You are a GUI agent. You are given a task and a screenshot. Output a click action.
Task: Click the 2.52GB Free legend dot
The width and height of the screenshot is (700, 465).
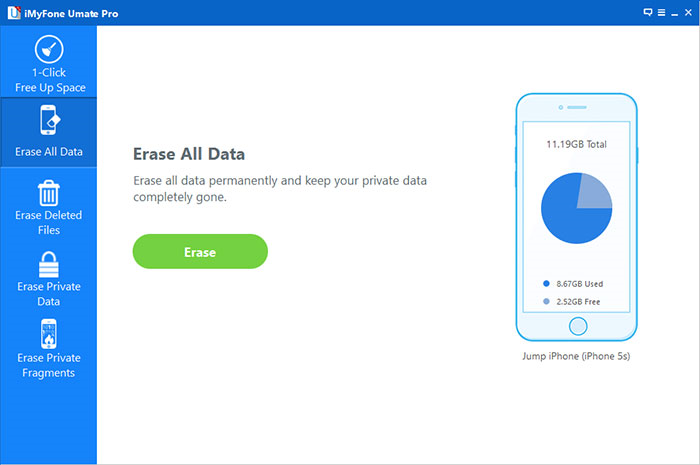pos(545,300)
